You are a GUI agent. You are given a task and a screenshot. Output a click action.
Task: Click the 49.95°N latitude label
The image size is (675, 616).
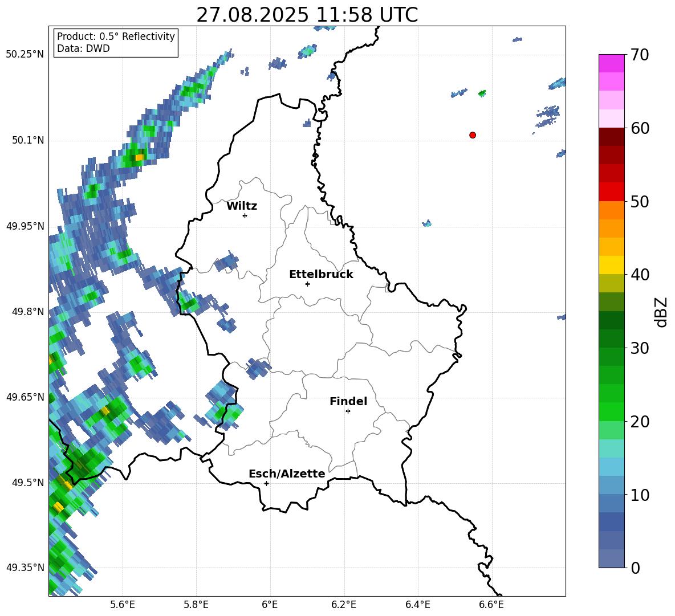pyautogui.click(x=25, y=226)
